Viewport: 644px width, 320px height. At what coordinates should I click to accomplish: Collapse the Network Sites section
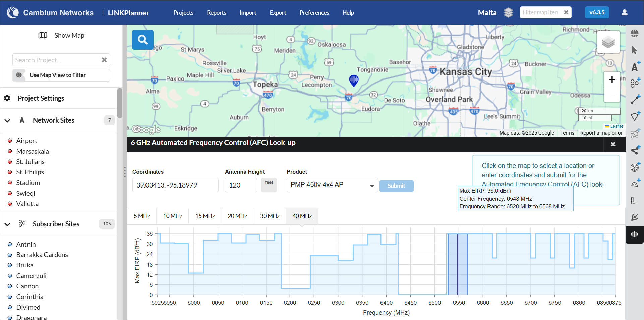7,120
